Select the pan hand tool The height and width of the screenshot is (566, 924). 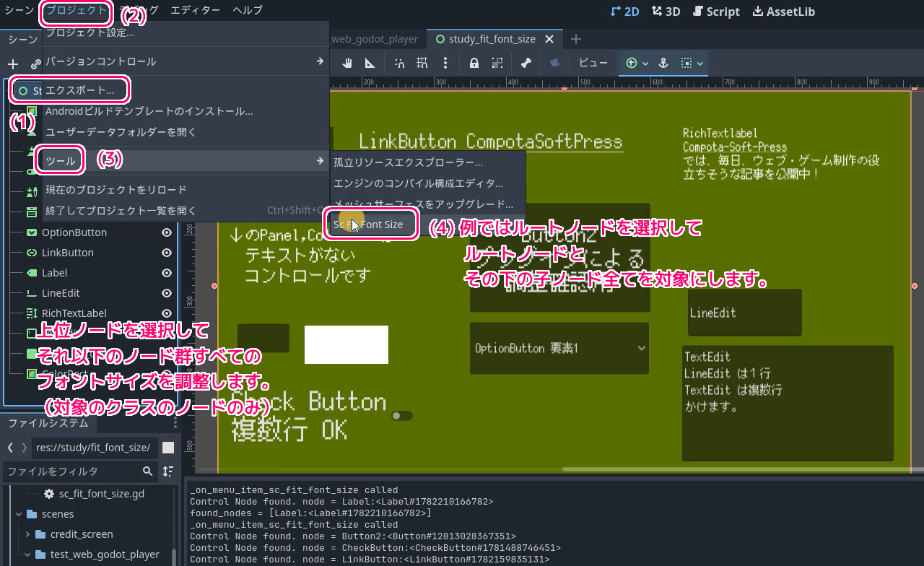(x=347, y=63)
